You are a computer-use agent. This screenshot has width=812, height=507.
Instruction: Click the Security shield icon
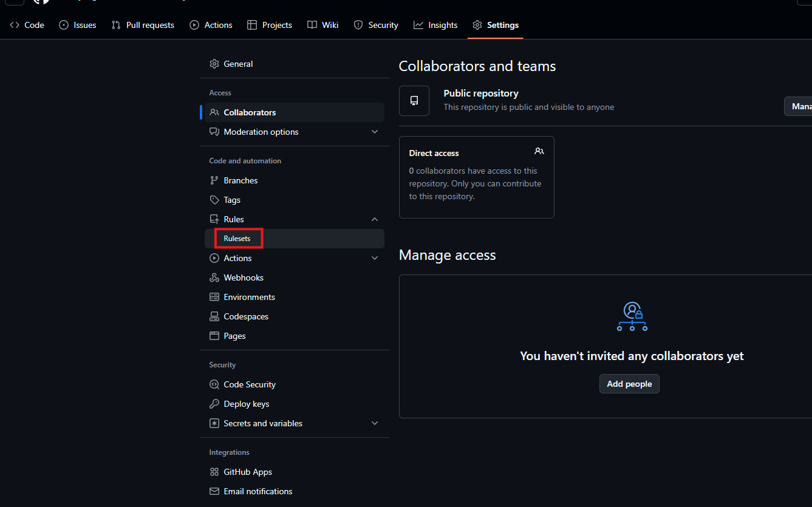[358, 25]
